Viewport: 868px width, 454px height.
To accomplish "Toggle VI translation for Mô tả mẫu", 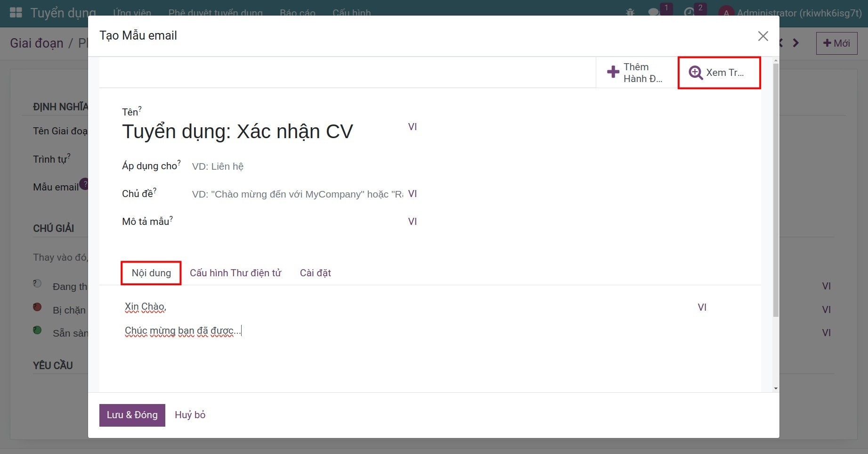I will (x=412, y=222).
